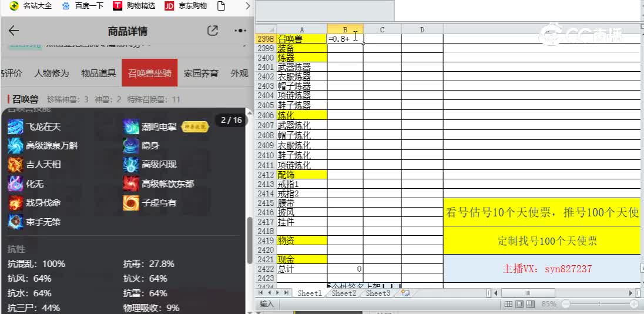644x314 pixels.
Task: Click the 武器炼器 cell
Action: pos(302,67)
